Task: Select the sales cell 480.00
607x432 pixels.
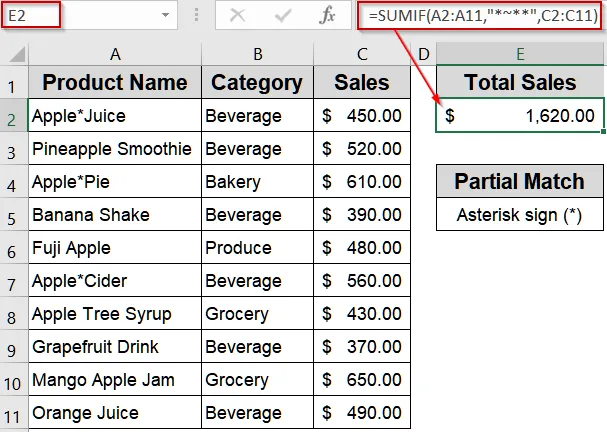Action: [x=362, y=247]
